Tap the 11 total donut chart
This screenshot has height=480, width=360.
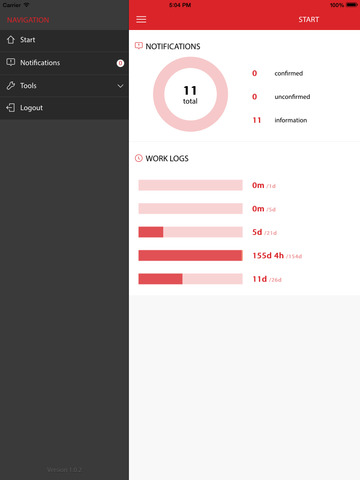(190, 94)
